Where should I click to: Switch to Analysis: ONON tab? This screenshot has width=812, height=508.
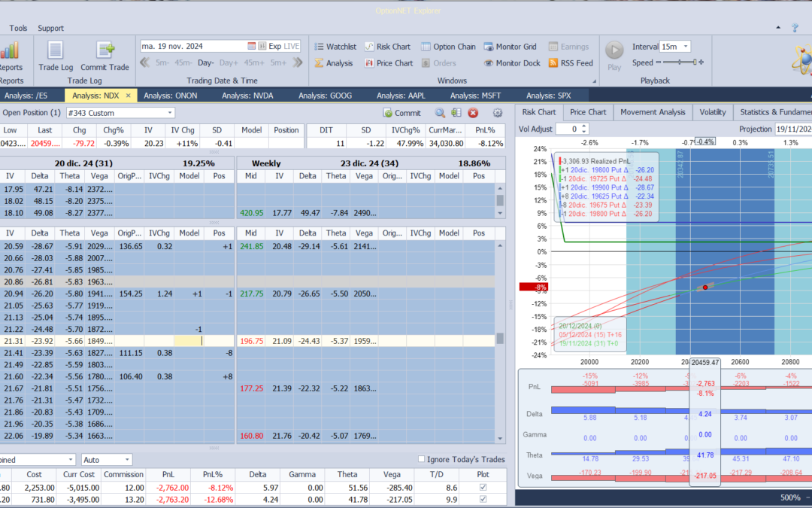171,96
